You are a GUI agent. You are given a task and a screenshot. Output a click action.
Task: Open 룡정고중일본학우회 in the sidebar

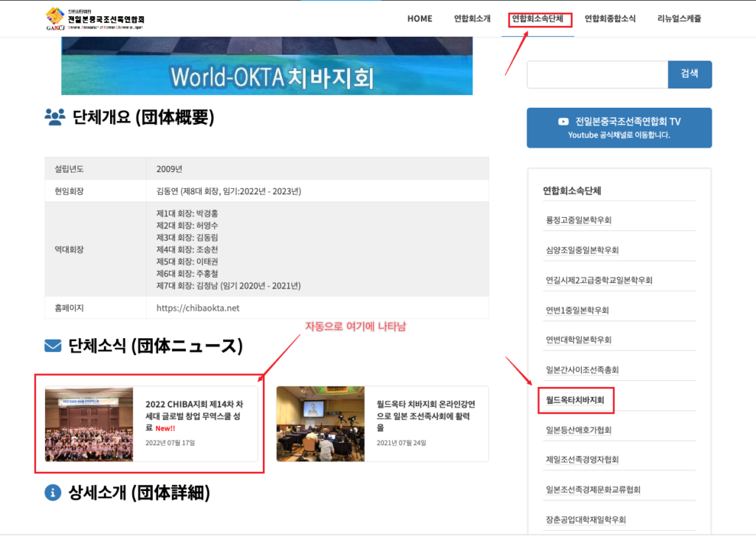(x=578, y=220)
